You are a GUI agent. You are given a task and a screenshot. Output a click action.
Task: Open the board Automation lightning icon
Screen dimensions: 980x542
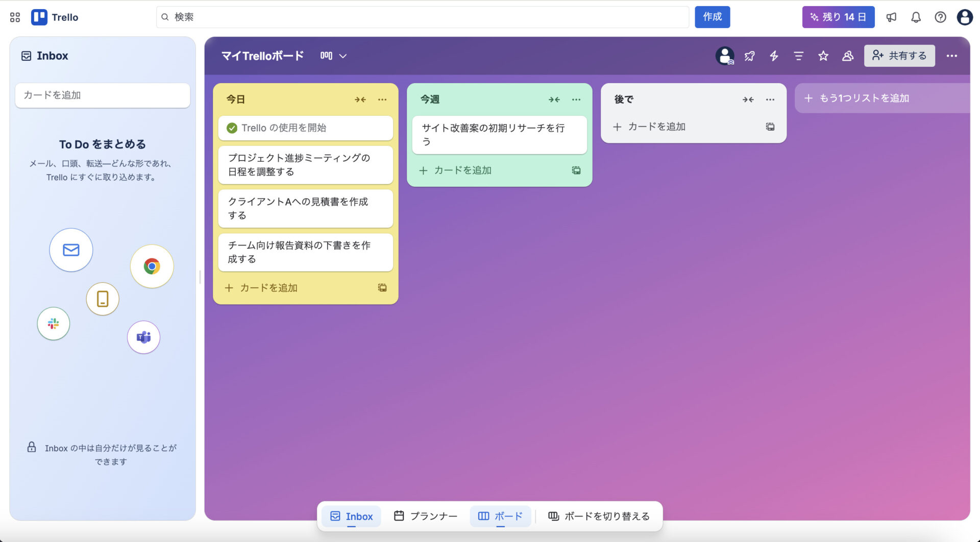click(774, 56)
